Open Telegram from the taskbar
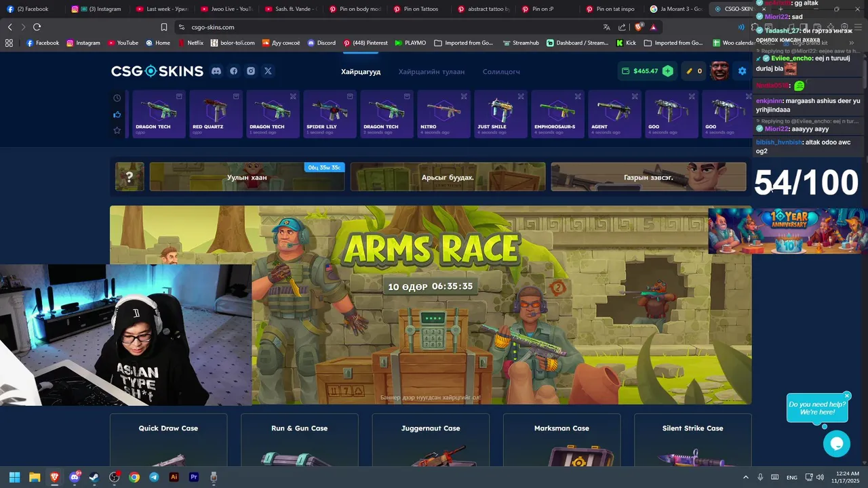 click(x=154, y=477)
